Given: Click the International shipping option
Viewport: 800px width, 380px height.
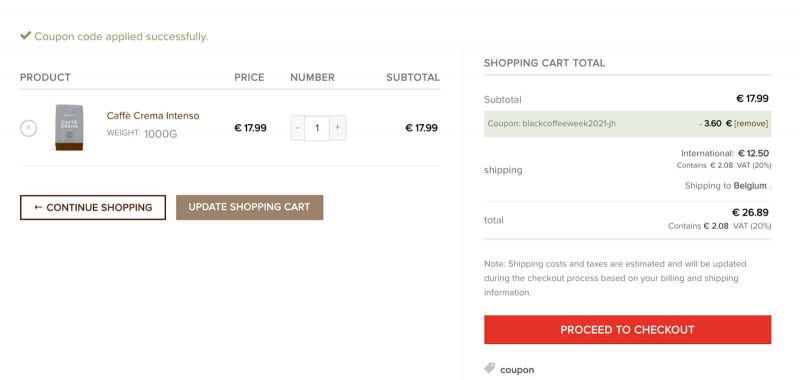Looking at the screenshot, I should pyautogui.click(x=725, y=153).
